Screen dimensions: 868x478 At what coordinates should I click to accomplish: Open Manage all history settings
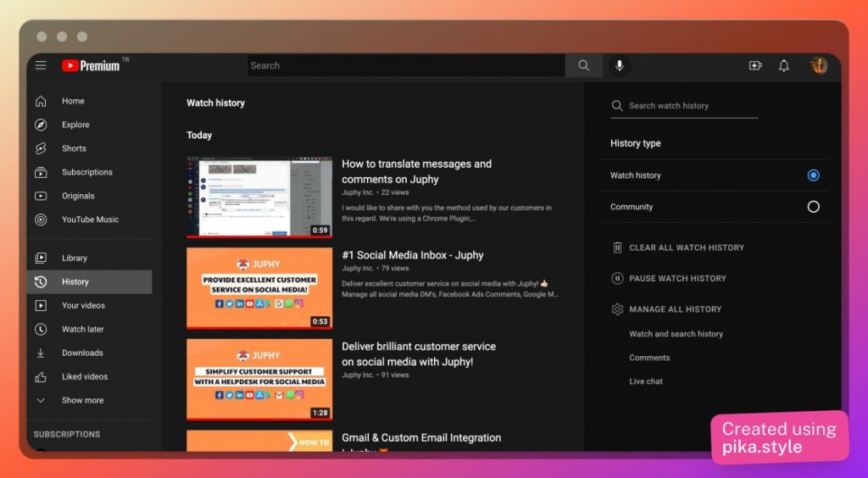click(675, 309)
